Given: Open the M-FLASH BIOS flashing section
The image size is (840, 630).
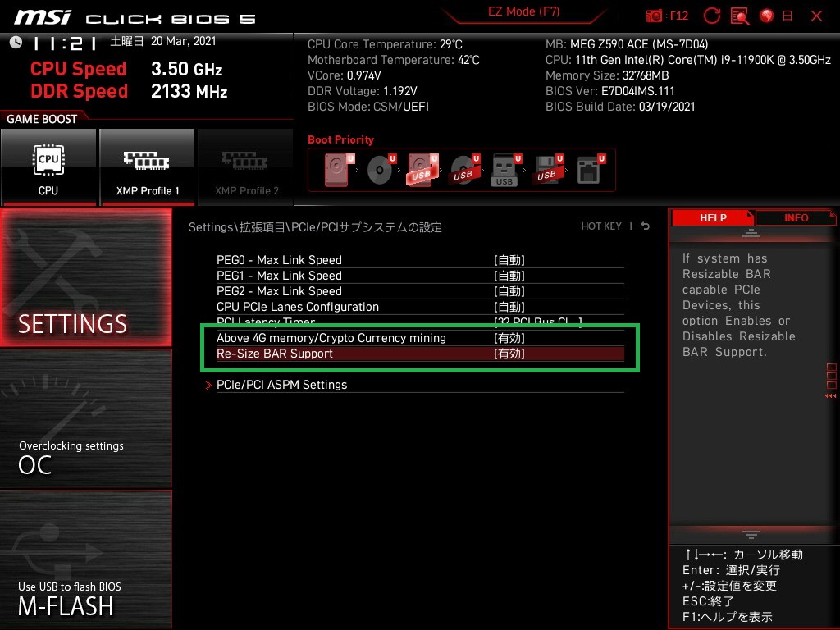Looking at the screenshot, I should pos(86,559).
